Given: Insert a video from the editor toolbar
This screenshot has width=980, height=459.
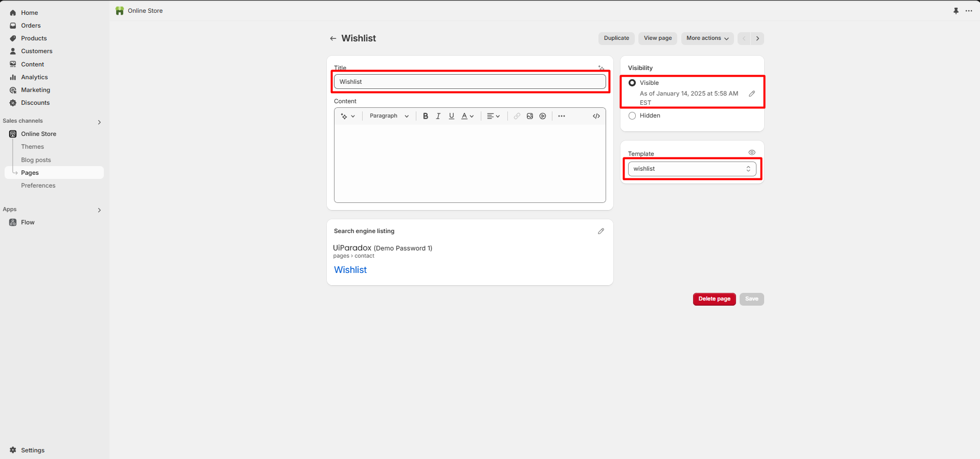Looking at the screenshot, I should 543,116.
